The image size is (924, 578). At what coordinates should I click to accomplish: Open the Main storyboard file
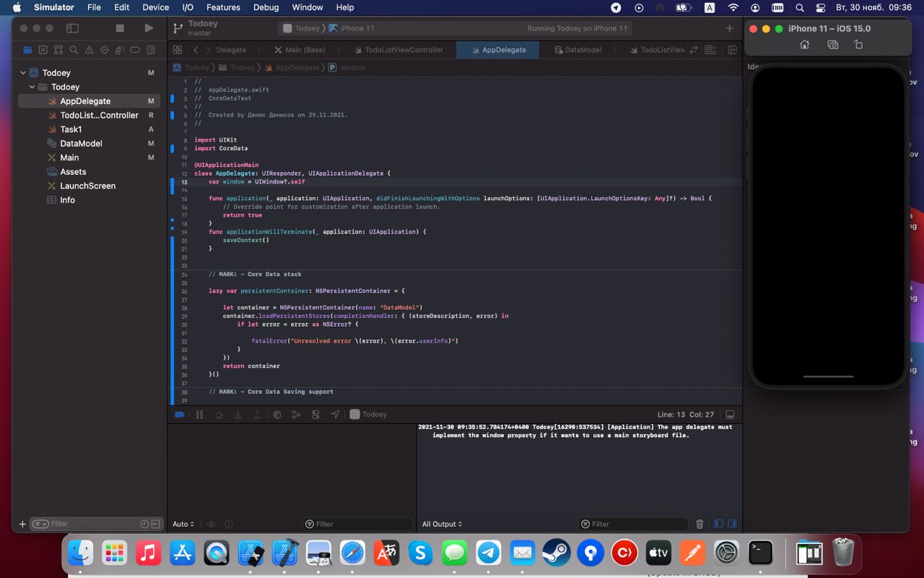[x=89, y=158]
